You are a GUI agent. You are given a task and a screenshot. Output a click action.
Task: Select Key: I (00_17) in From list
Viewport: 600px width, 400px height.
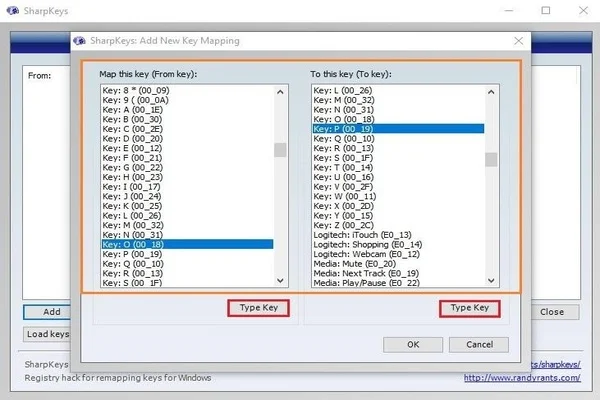pos(188,187)
